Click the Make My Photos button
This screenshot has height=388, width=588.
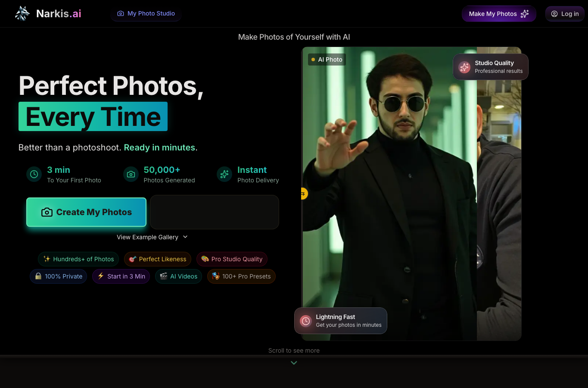tap(499, 14)
